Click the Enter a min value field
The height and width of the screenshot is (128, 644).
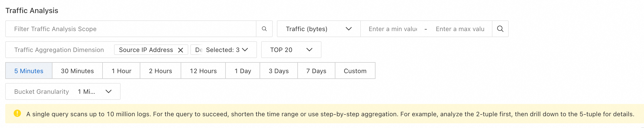tap(393, 29)
